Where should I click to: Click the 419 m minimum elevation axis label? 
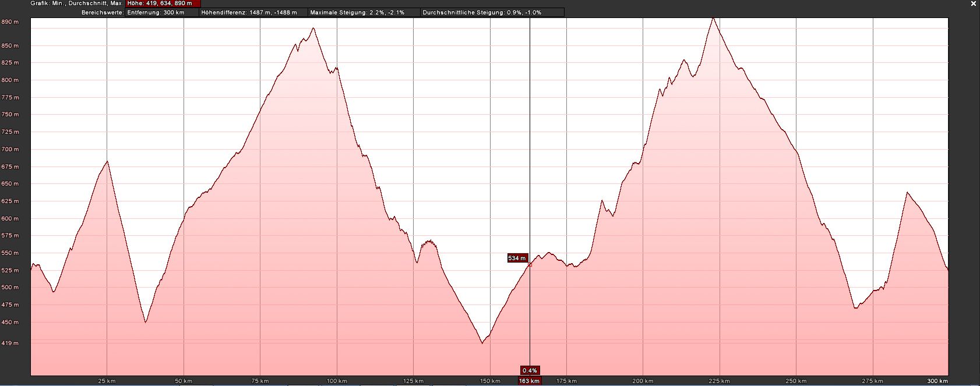click(x=10, y=343)
